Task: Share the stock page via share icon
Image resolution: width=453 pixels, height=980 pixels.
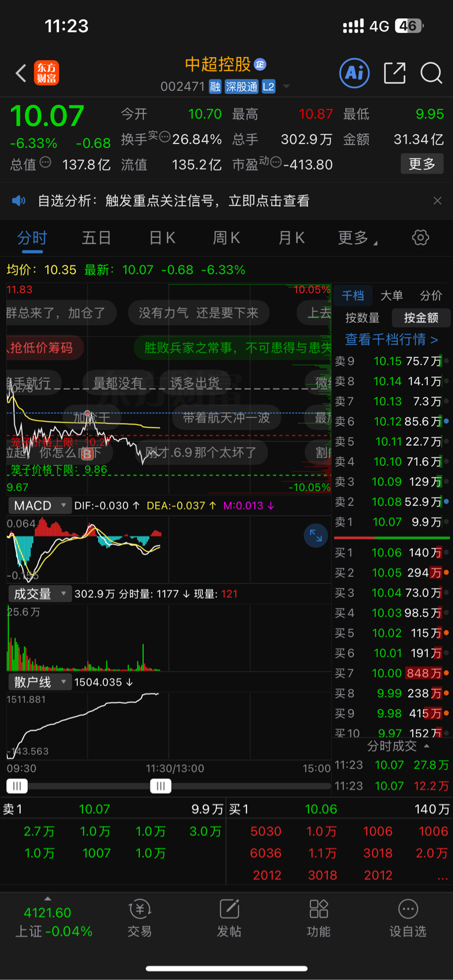Action: point(395,73)
